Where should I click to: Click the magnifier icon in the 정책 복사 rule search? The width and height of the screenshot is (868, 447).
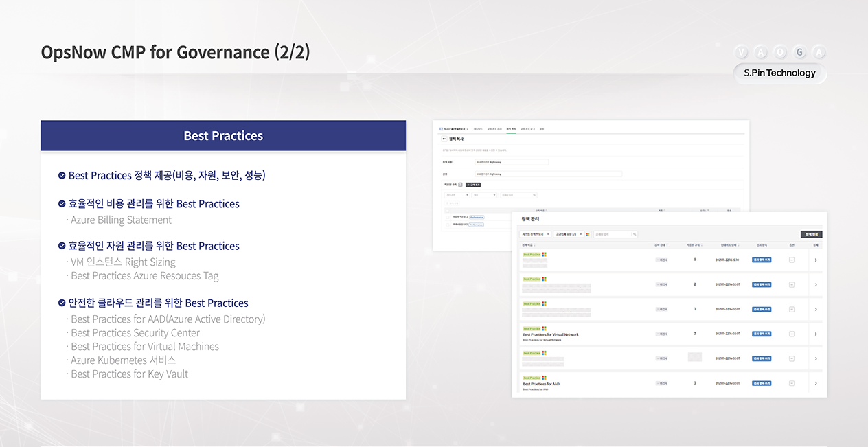(x=534, y=195)
